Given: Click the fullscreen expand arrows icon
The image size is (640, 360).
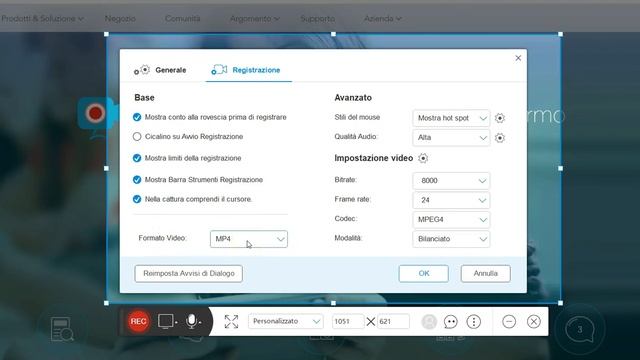Looking at the screenshot, I should 231,322.
